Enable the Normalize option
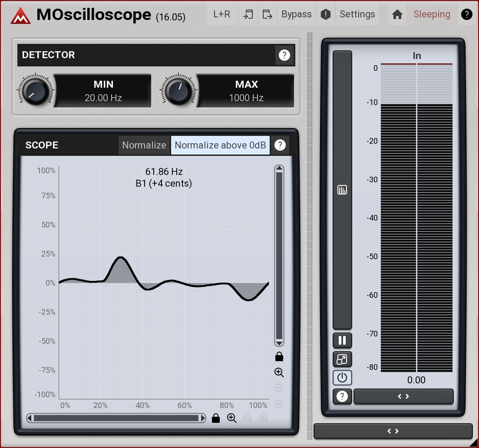Image resolution: width=479 pixels, height=448 pixels. pos(144,145)
